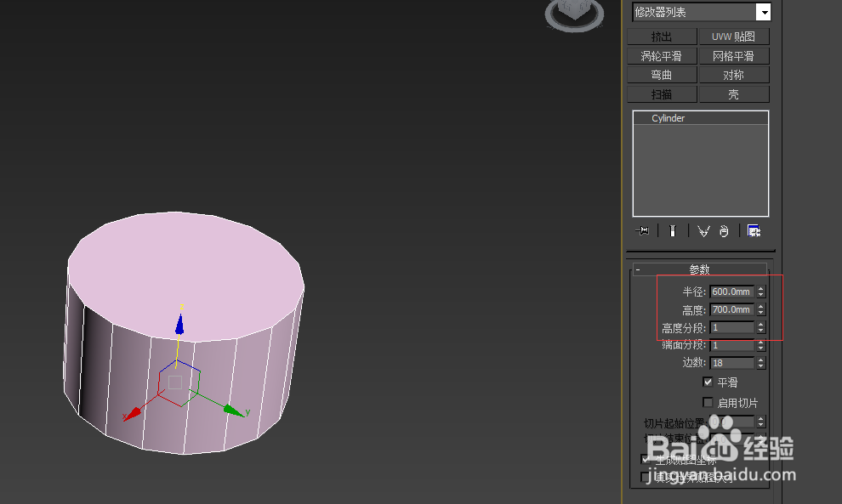Open the 修改器列表 modifier dropdown
The image size is (842, 504).
coord(763,12)
